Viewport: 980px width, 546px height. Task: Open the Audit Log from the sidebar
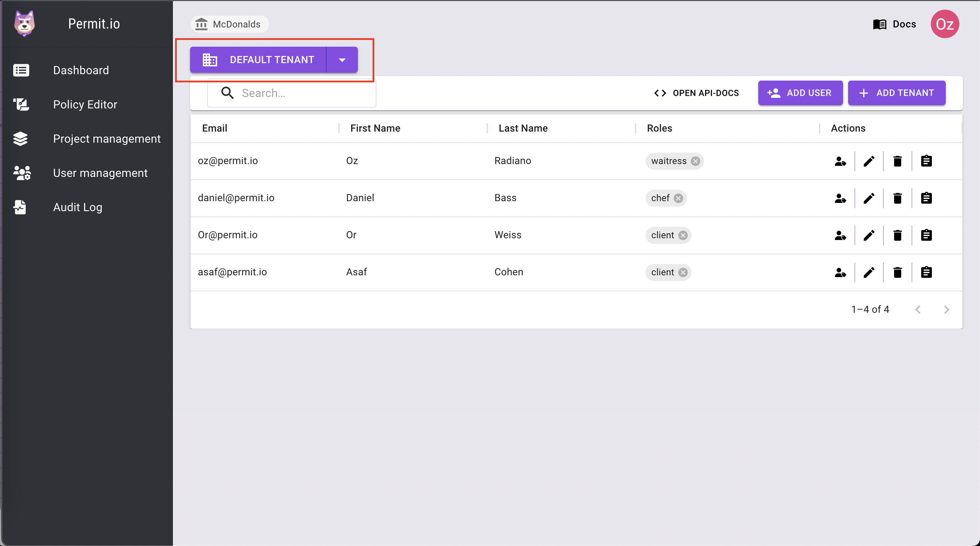[x=78, y=207]
